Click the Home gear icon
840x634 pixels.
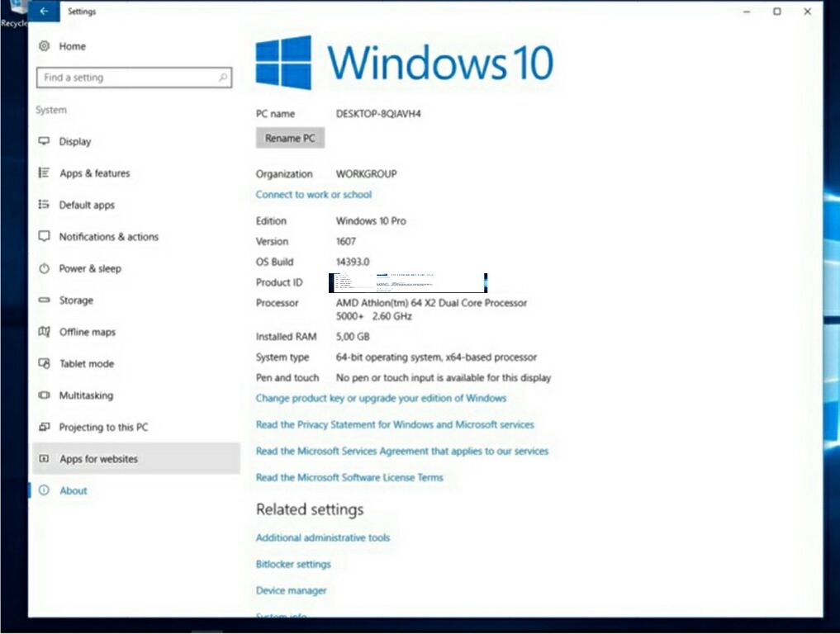click(x=45, y=46)
